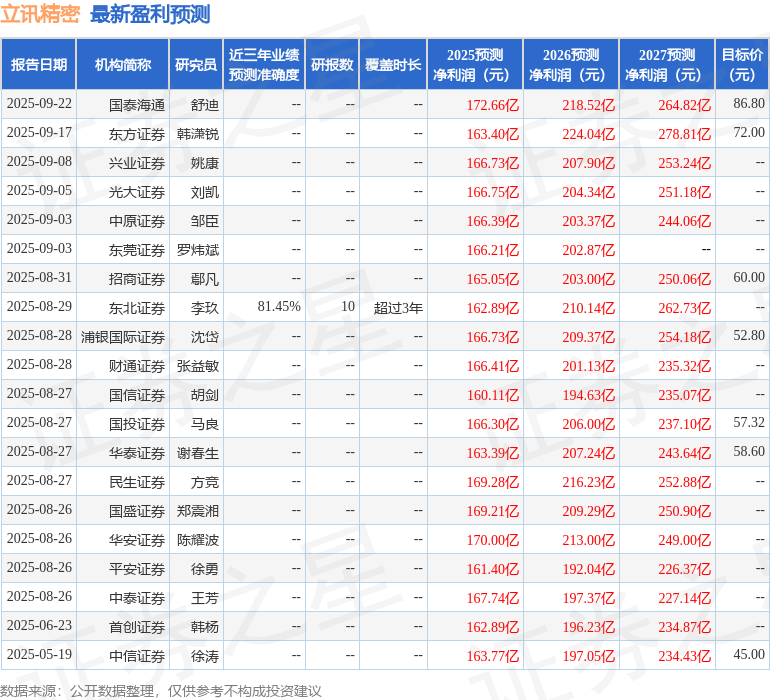This screenshot has height=700, width=770.
Task: Click target price 52.80
Action: pyautogui.click(x=749, y=335)
